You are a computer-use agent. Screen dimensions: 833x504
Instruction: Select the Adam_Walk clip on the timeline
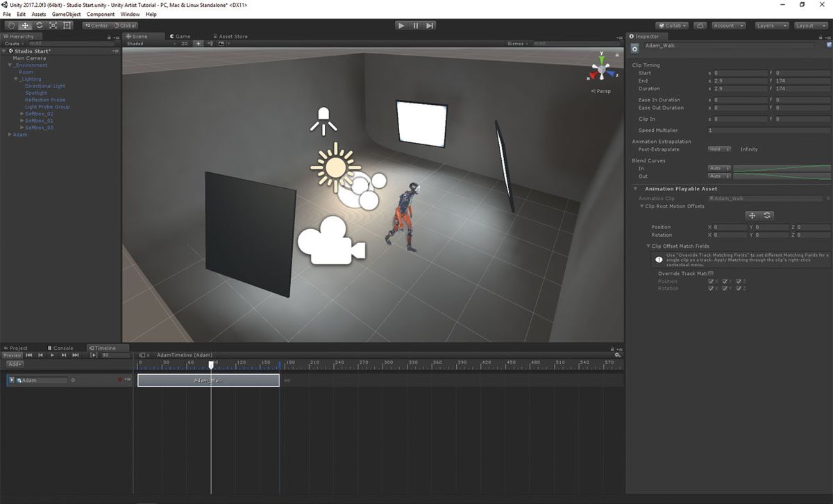coord(208,380)
